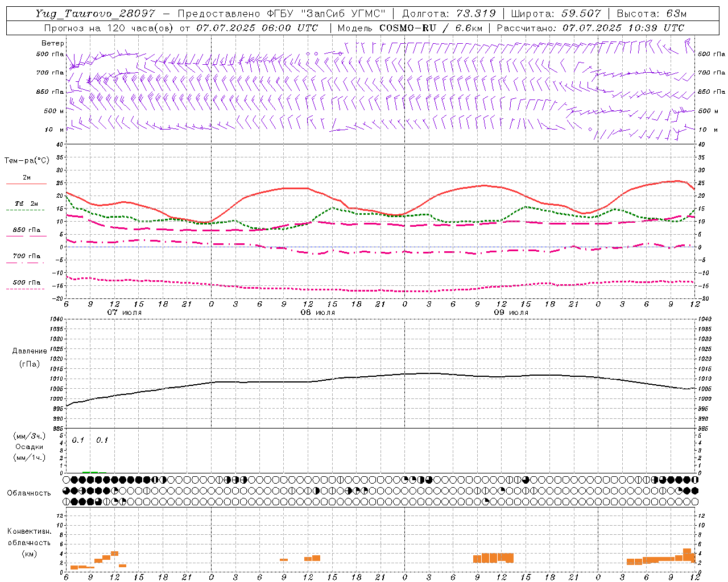Click the 08 июля date label
The width and height of the screenshot is (728, 582).
[x=318, y=313]
